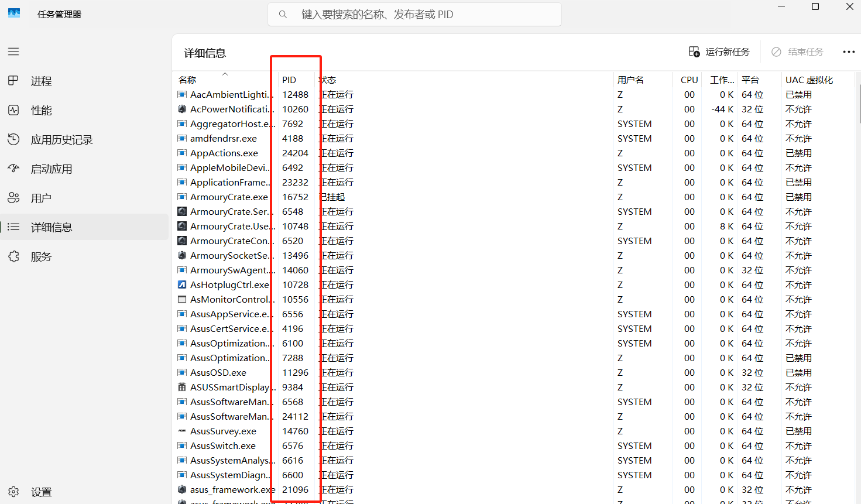Select the AsusSwitch.exe process name
Image resolution: width=861 pixels, height=504 pixels.
(x=223, y=445)
